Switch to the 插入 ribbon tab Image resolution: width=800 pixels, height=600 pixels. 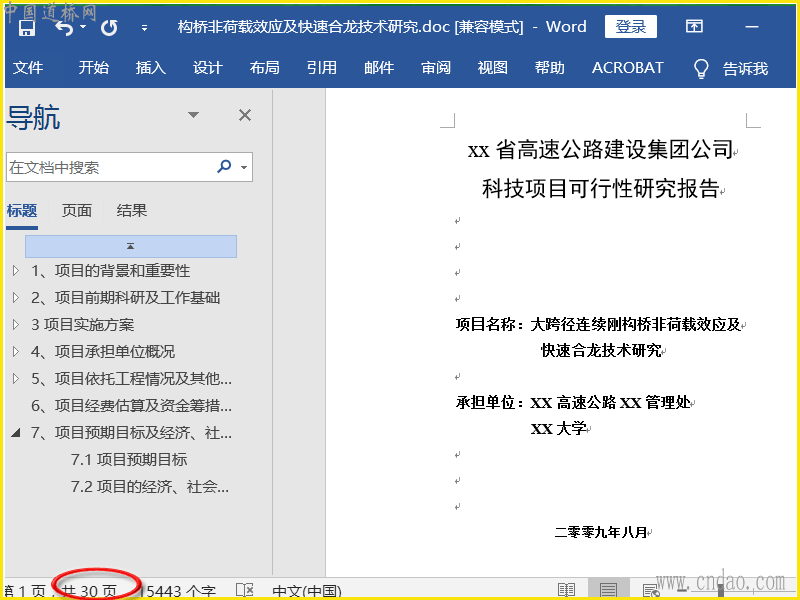[x=151, y=68]
